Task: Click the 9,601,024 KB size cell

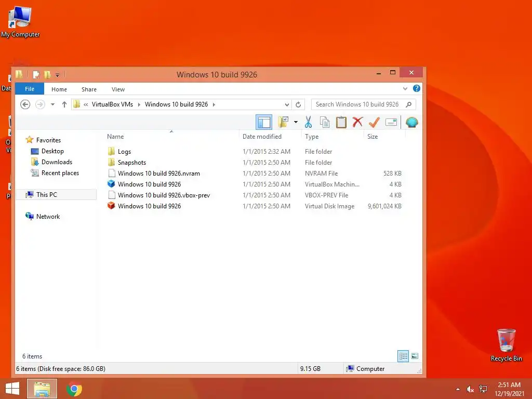Action: 384,206
